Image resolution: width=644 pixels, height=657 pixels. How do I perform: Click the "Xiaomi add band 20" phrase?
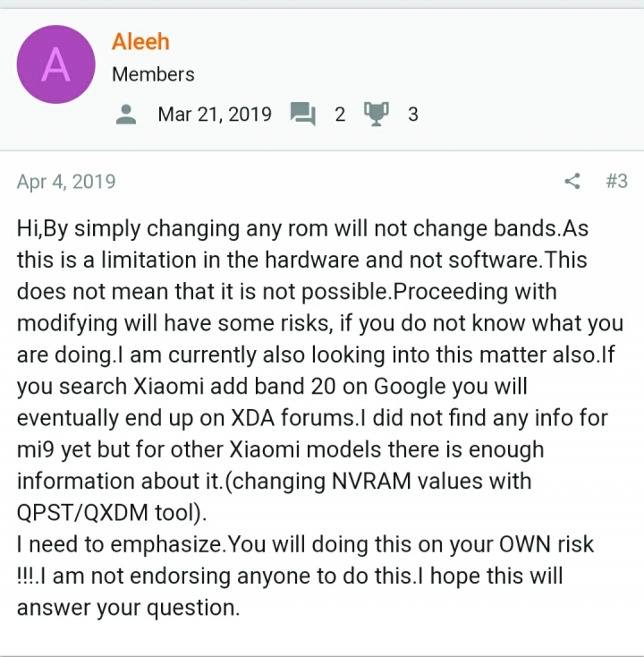[234, 386]
